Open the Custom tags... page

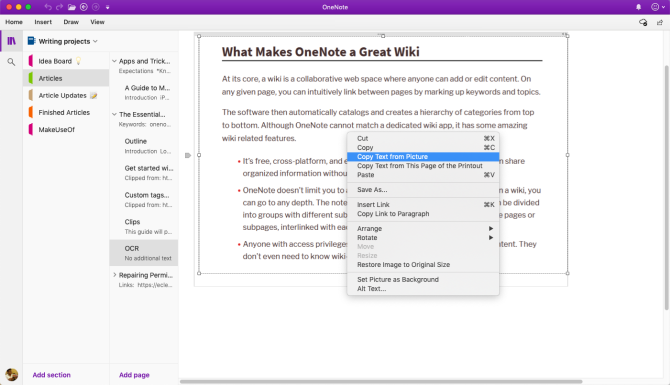(x=144, y=200)
